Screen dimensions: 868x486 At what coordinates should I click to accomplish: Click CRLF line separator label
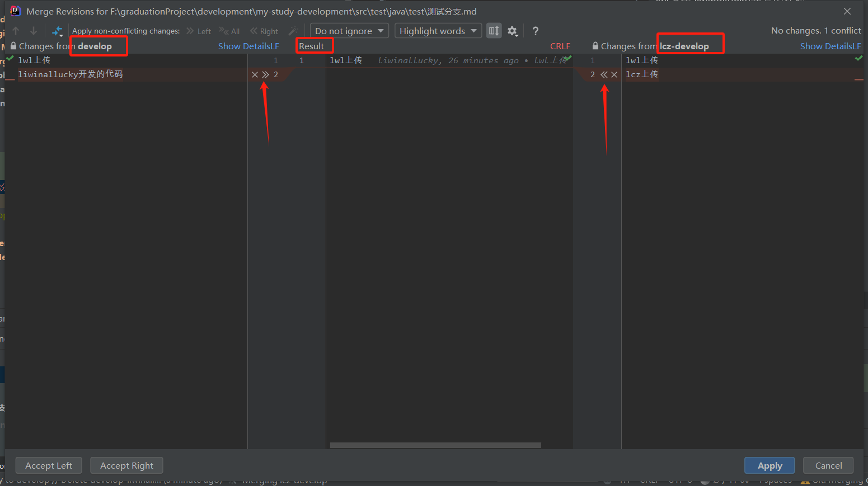[x=560, y=46]
